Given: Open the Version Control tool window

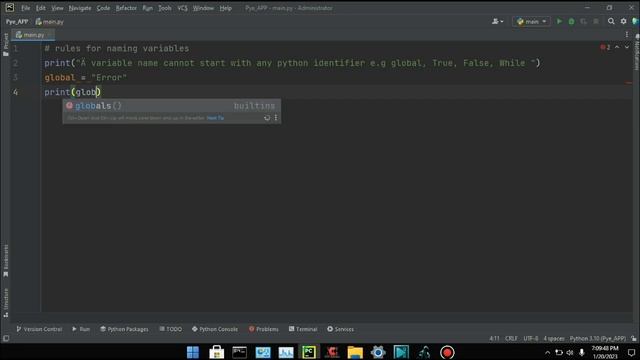Looking at the screenshot, I should [x=39, y=329].
